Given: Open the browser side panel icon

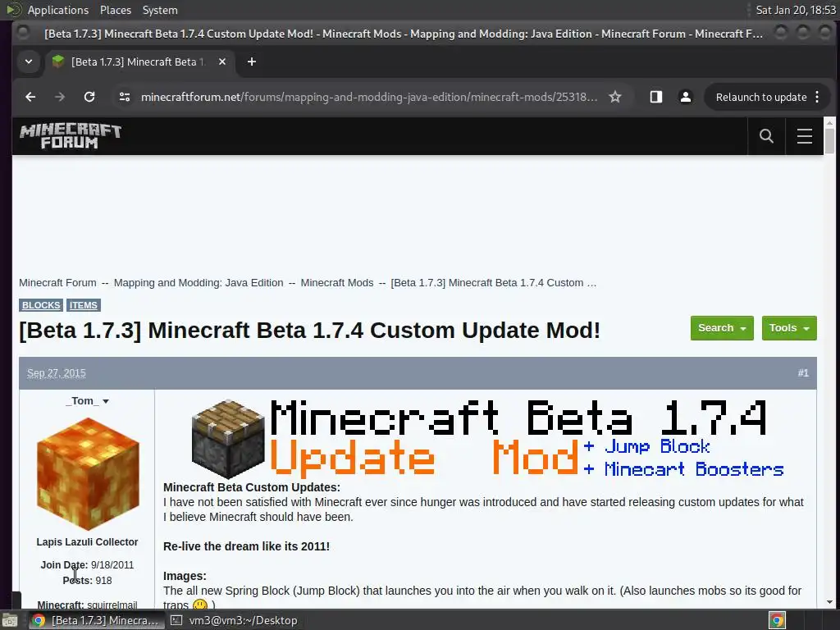Looking at the screenshot, I should point(655,97).
